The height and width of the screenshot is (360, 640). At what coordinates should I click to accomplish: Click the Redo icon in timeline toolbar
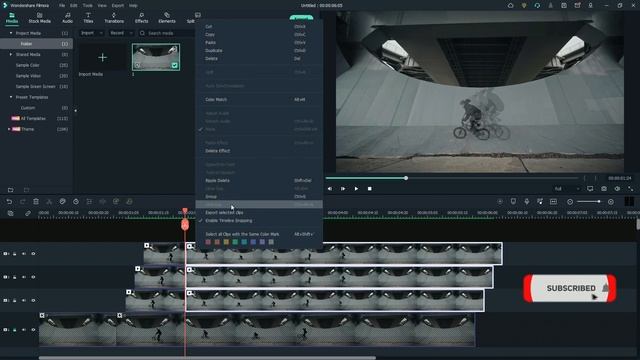[22, 202]
